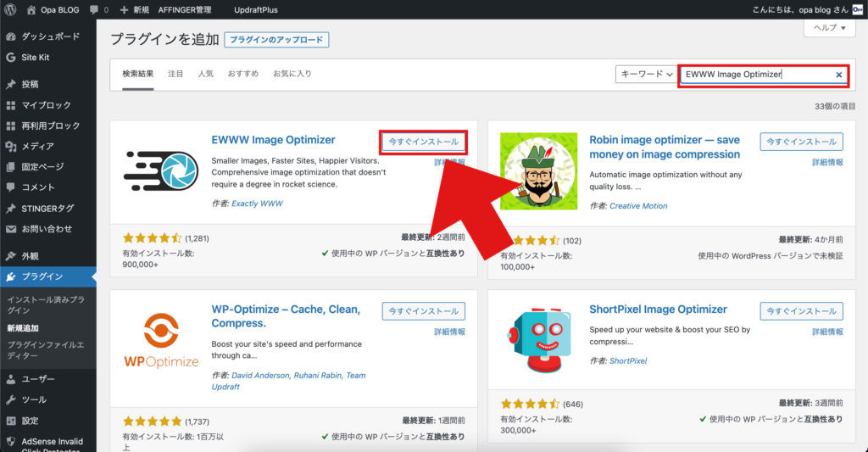Switch to the おすすめ tab

coord(242,74)
